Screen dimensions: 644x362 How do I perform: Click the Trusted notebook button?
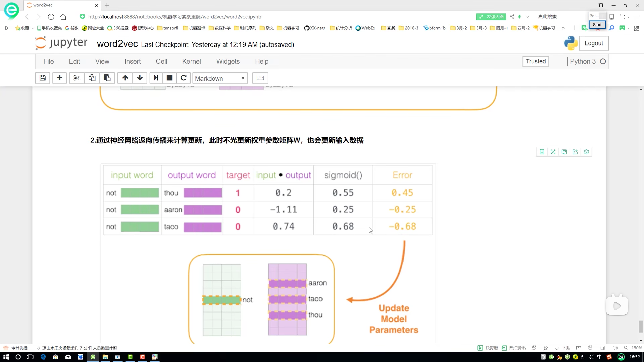coord(536,61)
